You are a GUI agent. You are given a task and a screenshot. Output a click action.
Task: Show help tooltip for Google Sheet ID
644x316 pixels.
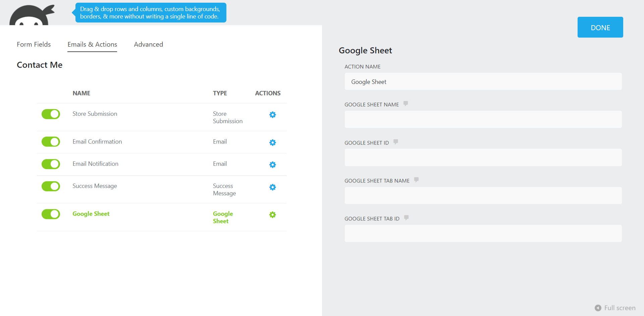pyautogui.click(x=396, y=142)
